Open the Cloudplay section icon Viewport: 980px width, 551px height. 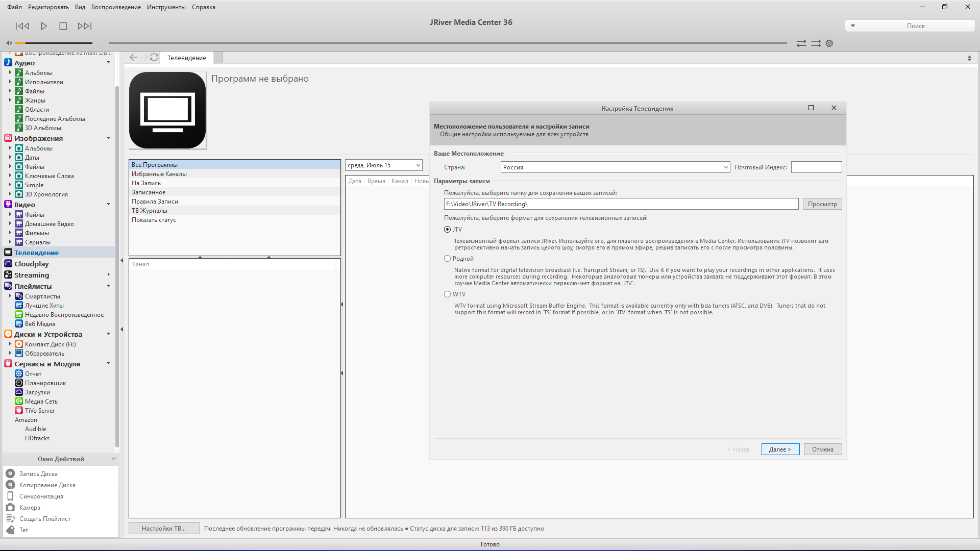[8, 264]
